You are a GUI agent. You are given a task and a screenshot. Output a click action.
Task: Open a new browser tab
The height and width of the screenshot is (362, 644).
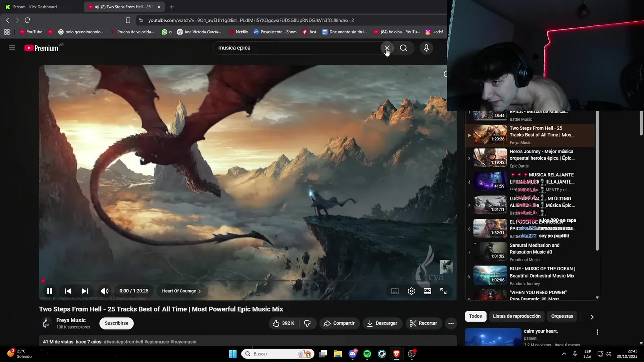coord(172,7)
